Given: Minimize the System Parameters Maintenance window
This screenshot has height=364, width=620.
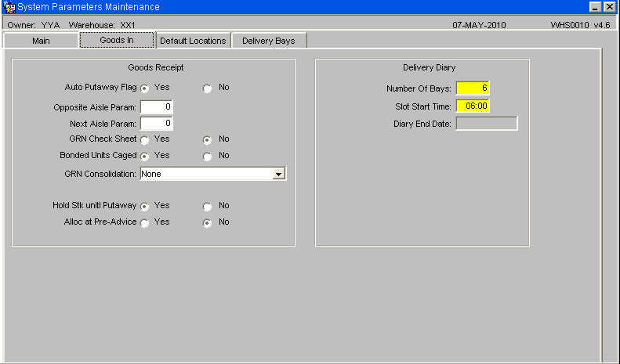Looking at the screenshot, I should point(596,7).
